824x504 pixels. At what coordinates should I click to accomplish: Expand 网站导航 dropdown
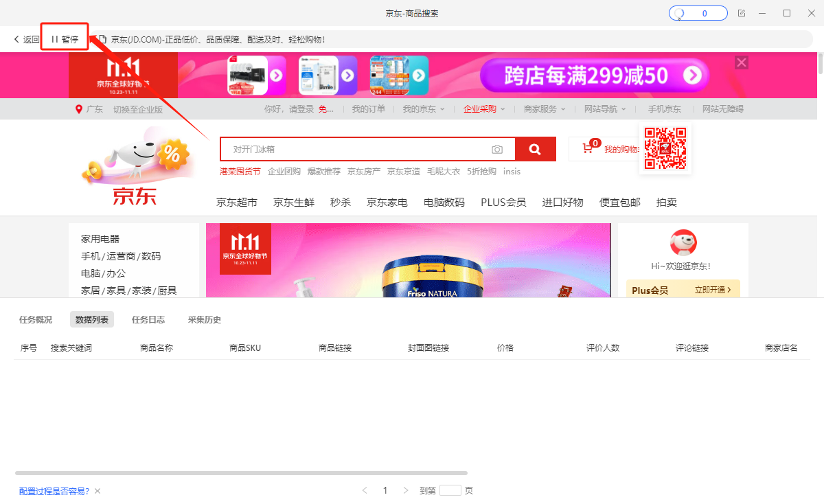[x=605, y=109]
